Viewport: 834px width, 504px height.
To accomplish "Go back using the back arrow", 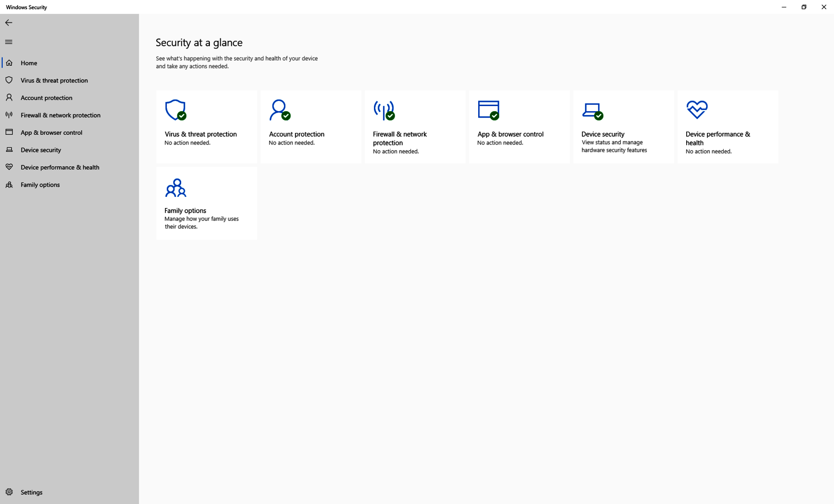I will point(9,23).
